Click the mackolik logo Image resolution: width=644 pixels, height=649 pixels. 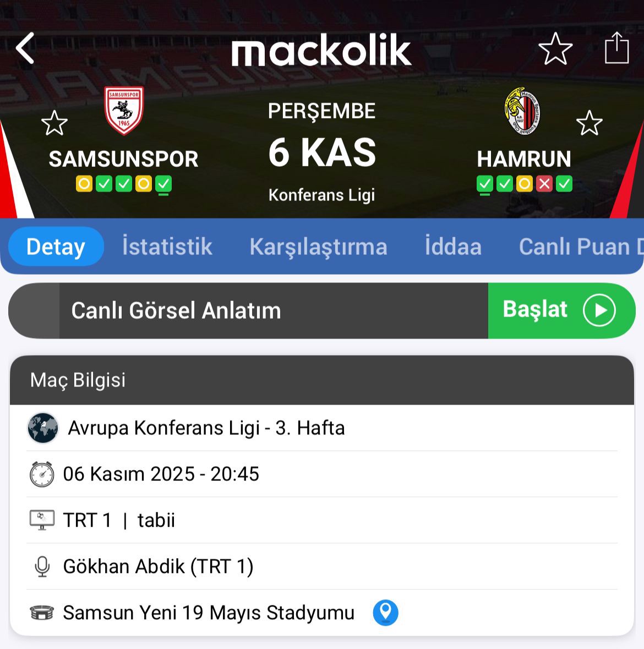pos(321,50)
